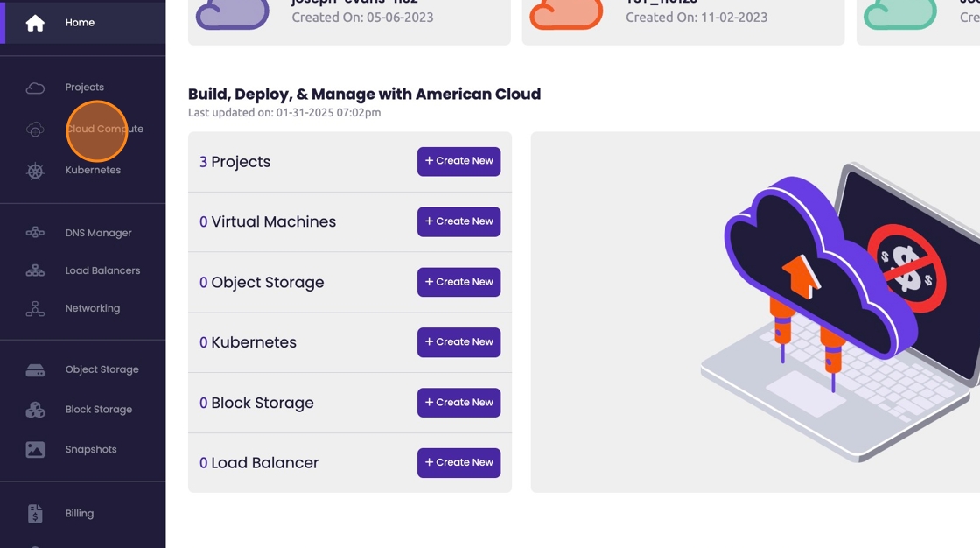Open the Snapshots image icon

pos(35,450)
